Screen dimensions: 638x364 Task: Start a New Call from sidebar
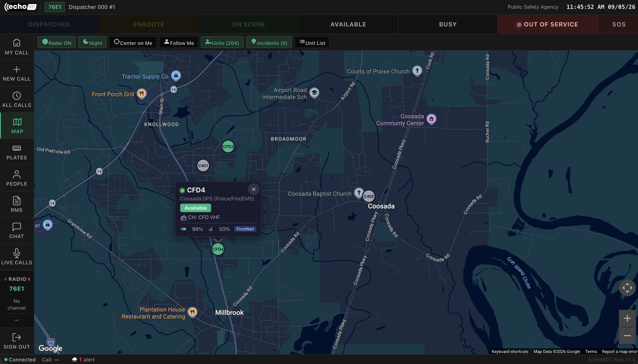pyautogui.click(x=16, y=73)
